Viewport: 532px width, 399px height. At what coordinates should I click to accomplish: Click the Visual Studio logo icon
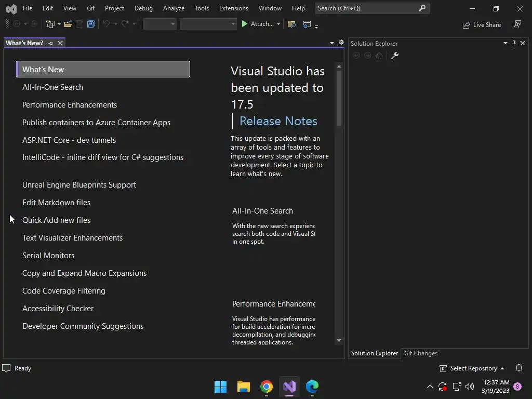click(x=11, y=9)
